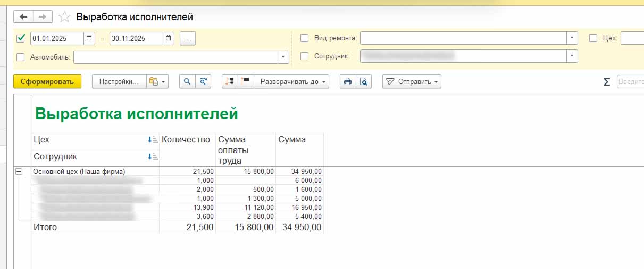Click the Сформировать button
This screenshot has width=644, height=269.
pyautogui.click(x=47, y=81)
